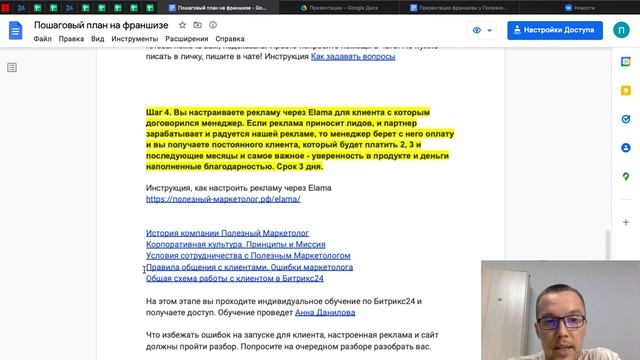Image resolution: width=640 pixels, height=360 pixels.
Task: Expand the viewing mode dropdown arrow
Action: [x=489, y=31]
